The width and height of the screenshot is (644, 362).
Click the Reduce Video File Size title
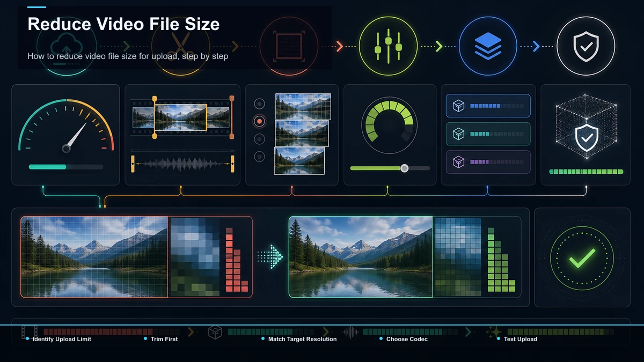[x=123, y=24]
